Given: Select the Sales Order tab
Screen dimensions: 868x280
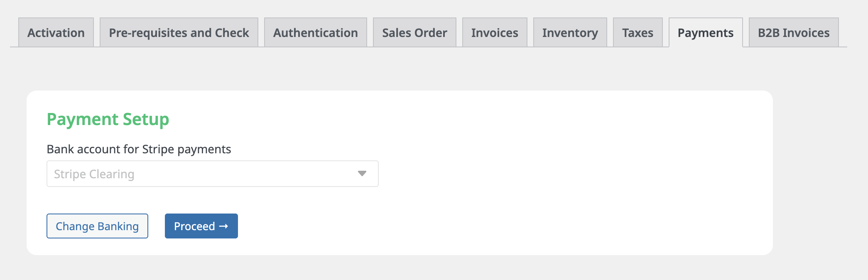Looking at the screenshot, I should point(414,32).
